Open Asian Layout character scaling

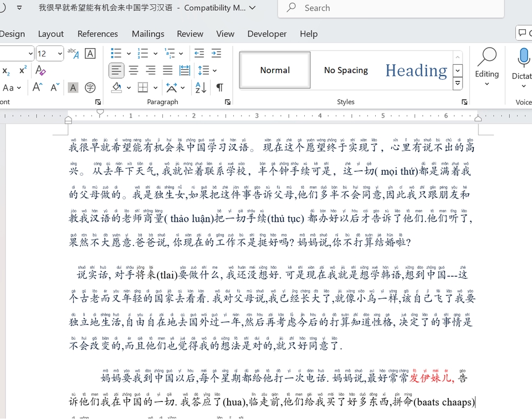pyautogui.click(x=171, y=88)
